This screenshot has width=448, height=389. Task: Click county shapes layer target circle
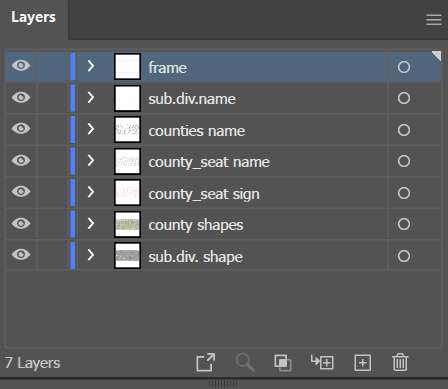click(404, 224)
